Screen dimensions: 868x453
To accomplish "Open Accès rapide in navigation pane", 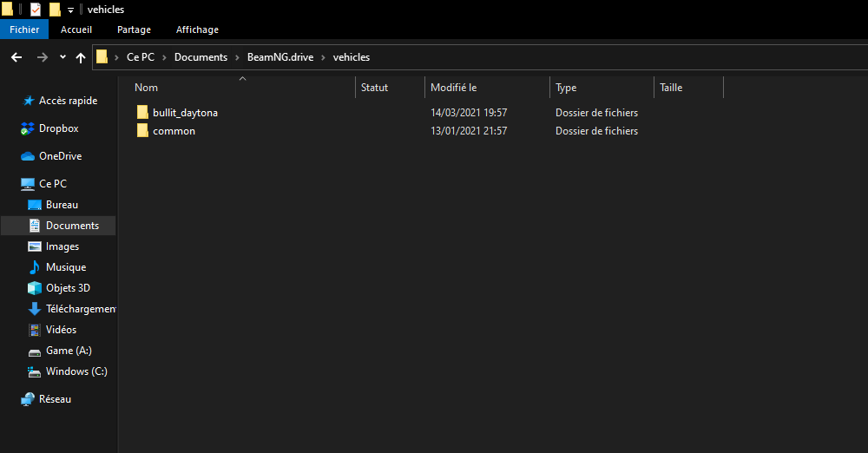I will click(x=68, y=101).
